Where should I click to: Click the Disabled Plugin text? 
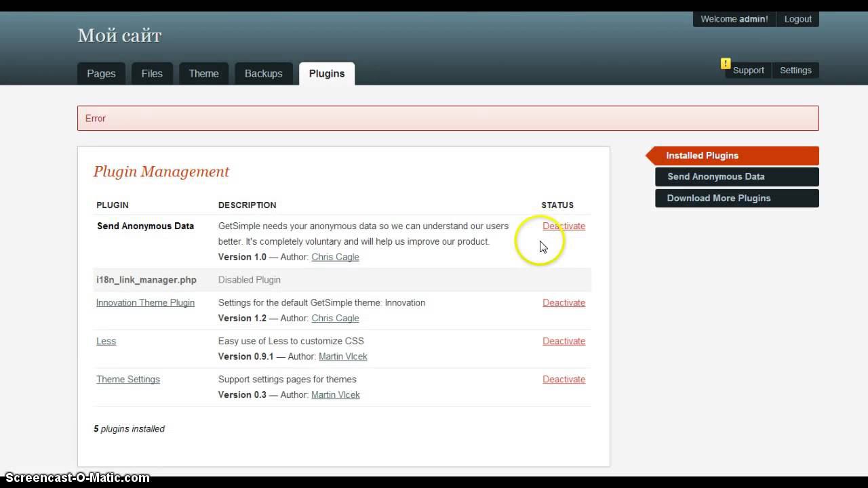[x=249, y=280]
